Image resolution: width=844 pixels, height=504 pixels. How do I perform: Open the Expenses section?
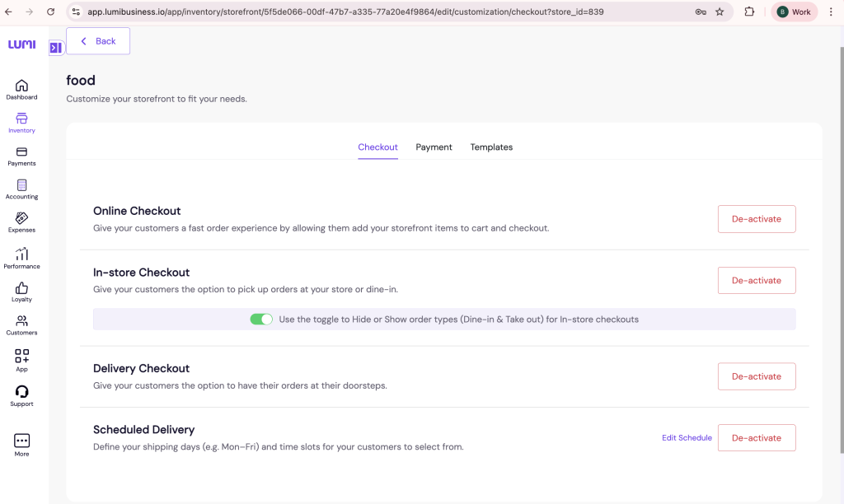coord(21,221)
